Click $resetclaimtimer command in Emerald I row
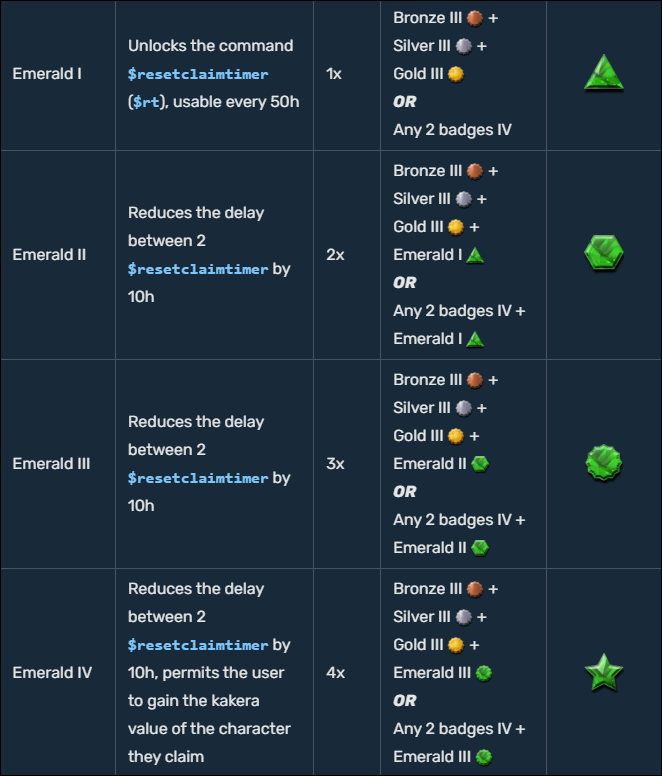Image resolution: width=662 pixels, height=776 pixels. point(198,74)
